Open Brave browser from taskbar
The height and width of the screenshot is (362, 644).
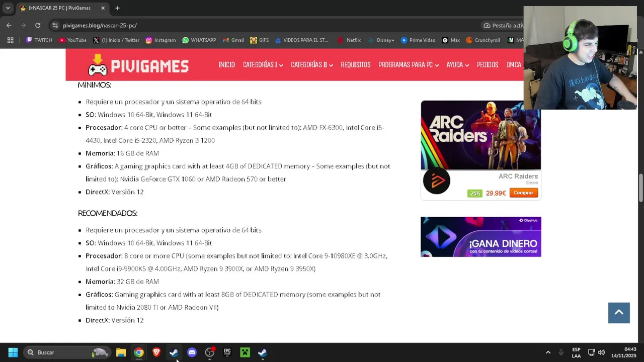pyautogui.click(x=156, y=352)
